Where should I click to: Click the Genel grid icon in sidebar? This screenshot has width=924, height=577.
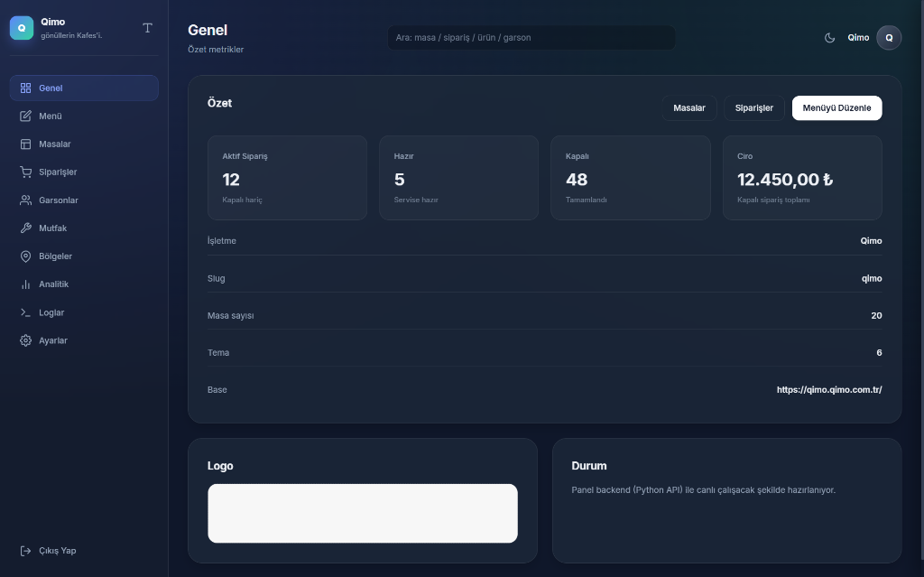point(25,88)
